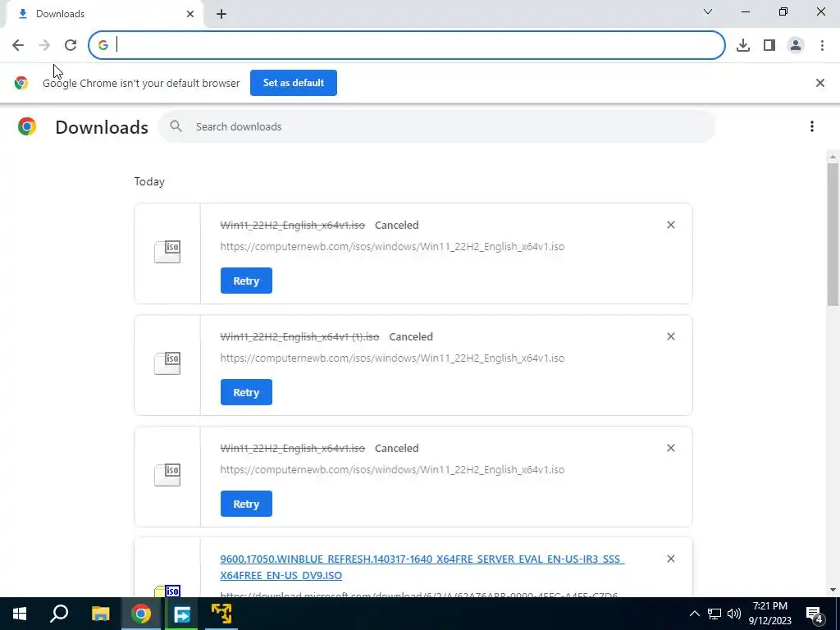This screenshot has width=840, height=630.
Task: Open the tab search chevron
Action: [708, 11]
